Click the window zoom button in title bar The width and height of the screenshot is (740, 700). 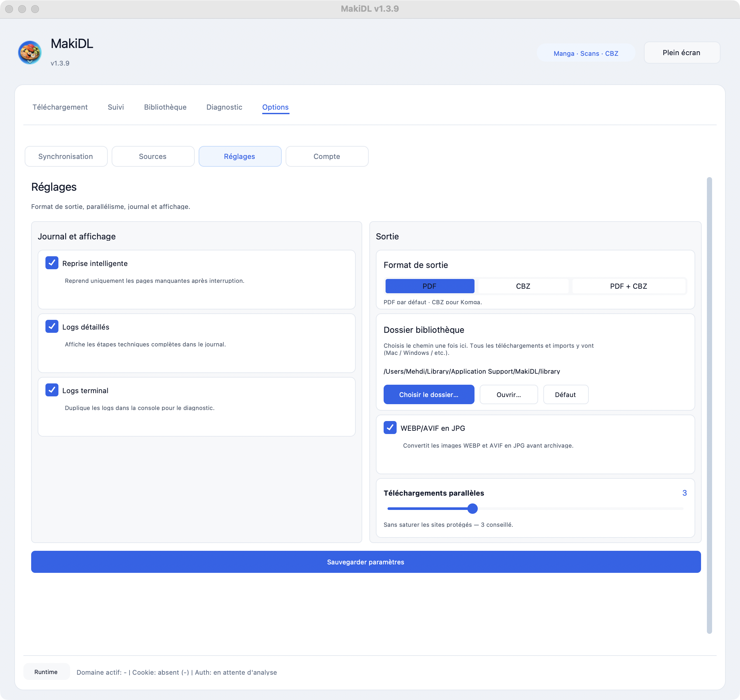click(35, 9)
